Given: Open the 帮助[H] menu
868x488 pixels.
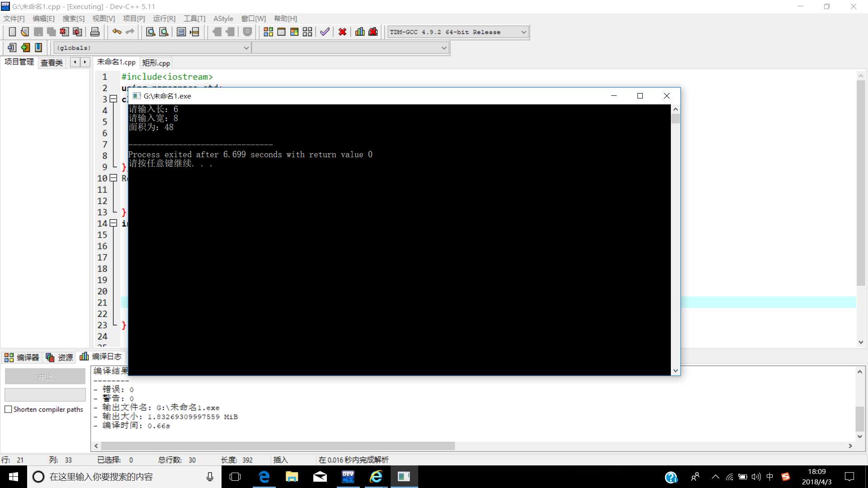Looking at the screenshot, I should [x=285, y=19].
